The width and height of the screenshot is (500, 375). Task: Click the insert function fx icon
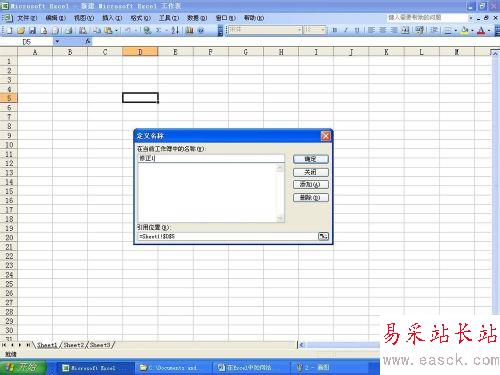click(x=88, y=41)
